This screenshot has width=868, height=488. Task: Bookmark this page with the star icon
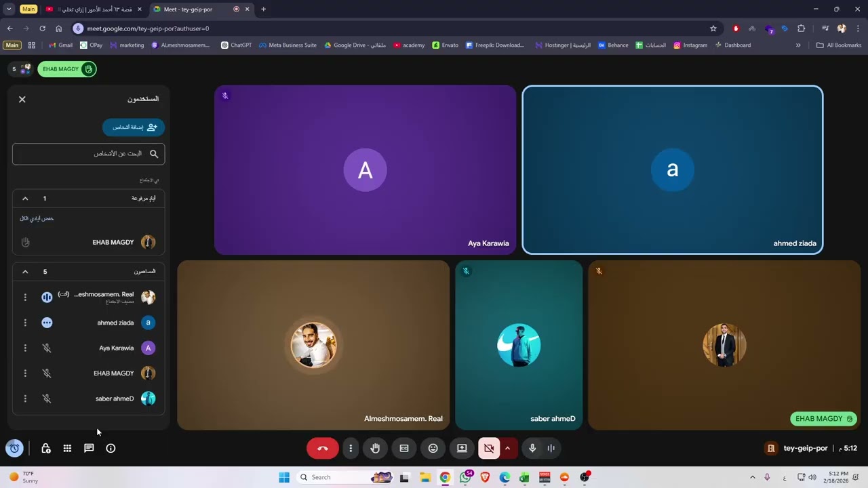pyautogui.click(x=713, y=28)
